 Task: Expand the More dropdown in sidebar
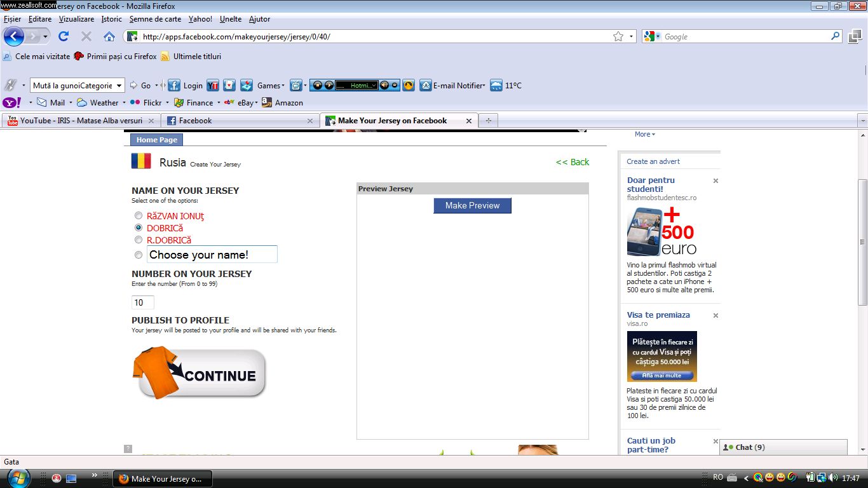click(644, 134)
